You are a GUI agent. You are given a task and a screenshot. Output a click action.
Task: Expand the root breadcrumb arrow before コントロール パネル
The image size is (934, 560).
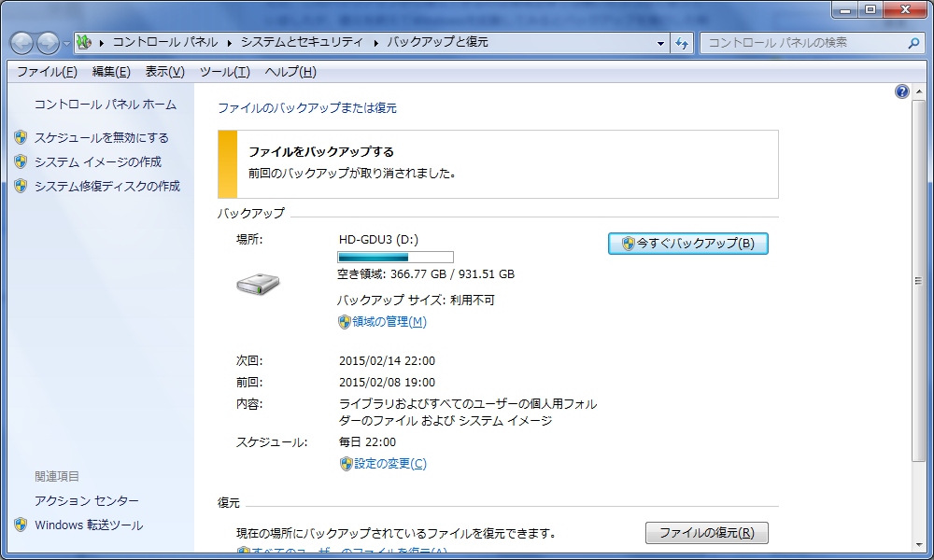point(101,43)
